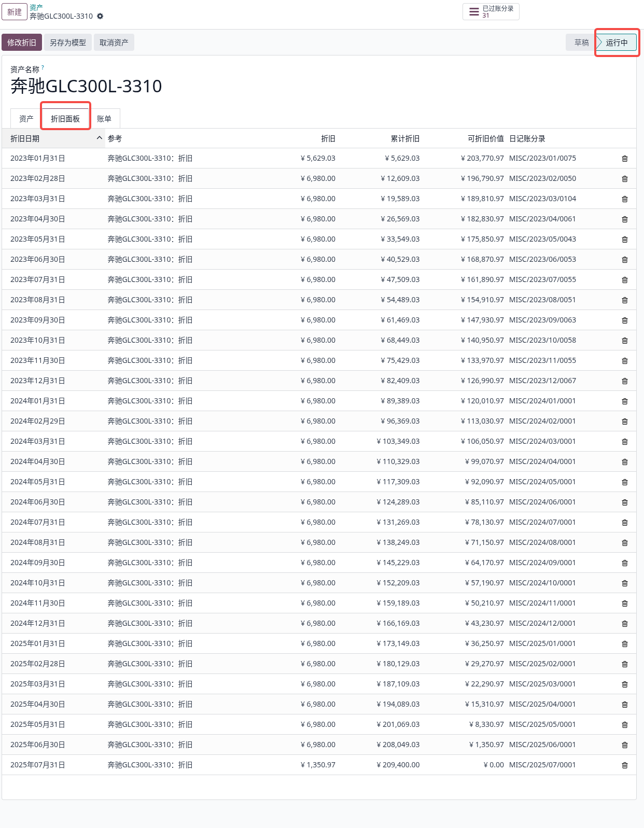This screenshot has height=828, width=644.
Task: Delete the 2024年03月31日 depreciation row
Action: coord(625,442)
